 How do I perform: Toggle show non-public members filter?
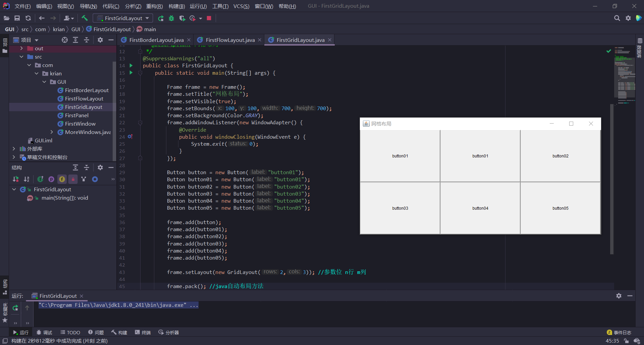pyautogui.click(x=73, y=179)
